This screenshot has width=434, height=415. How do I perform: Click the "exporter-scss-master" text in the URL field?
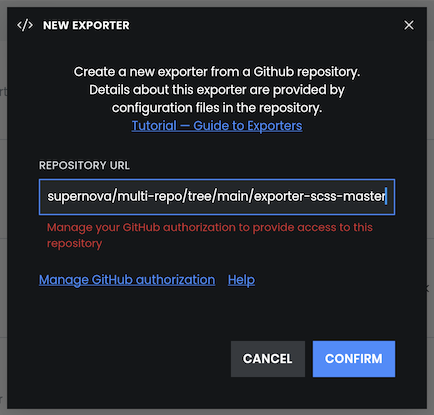(x=320, y=196)
